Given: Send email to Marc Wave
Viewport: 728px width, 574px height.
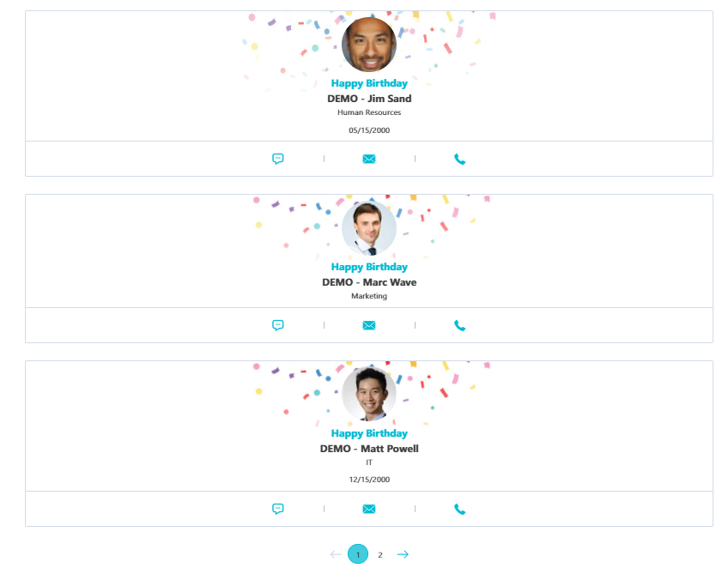Looking at the screenshot, I should (369, 325).
